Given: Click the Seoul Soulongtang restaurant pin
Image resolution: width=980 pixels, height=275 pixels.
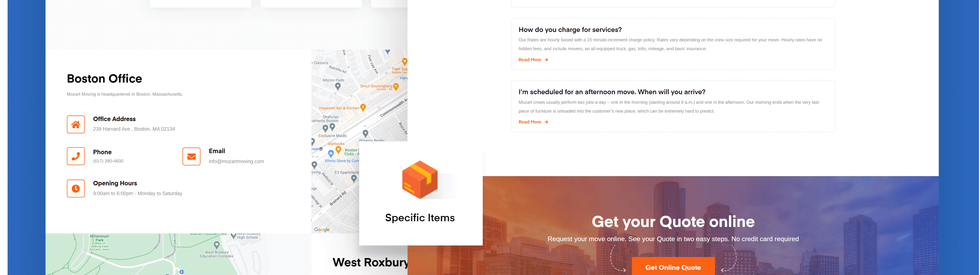Looking at the screenshot, I should (x=396, y=87).
